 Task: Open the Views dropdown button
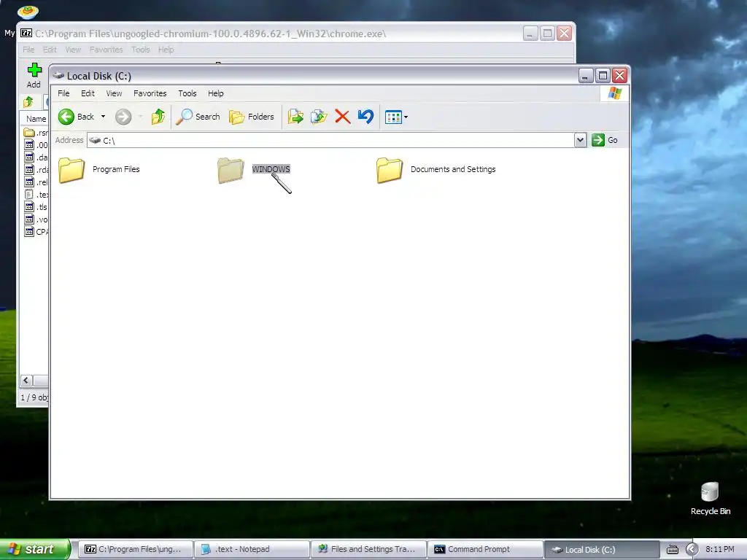pyautogui.click(x=396, y=117)
